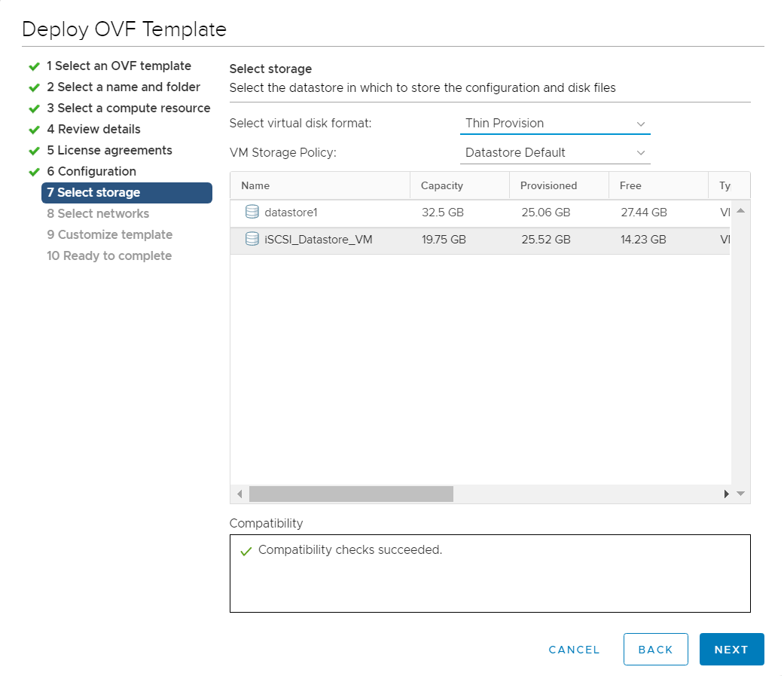Sort by the Capacity column header

click(x=459, y=185)
